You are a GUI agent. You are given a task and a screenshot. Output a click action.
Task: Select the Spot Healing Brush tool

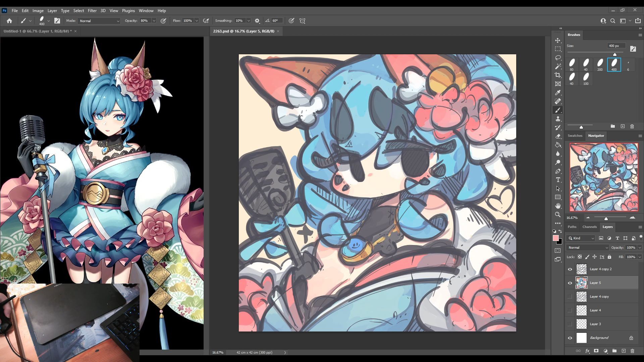pos(558,101)
